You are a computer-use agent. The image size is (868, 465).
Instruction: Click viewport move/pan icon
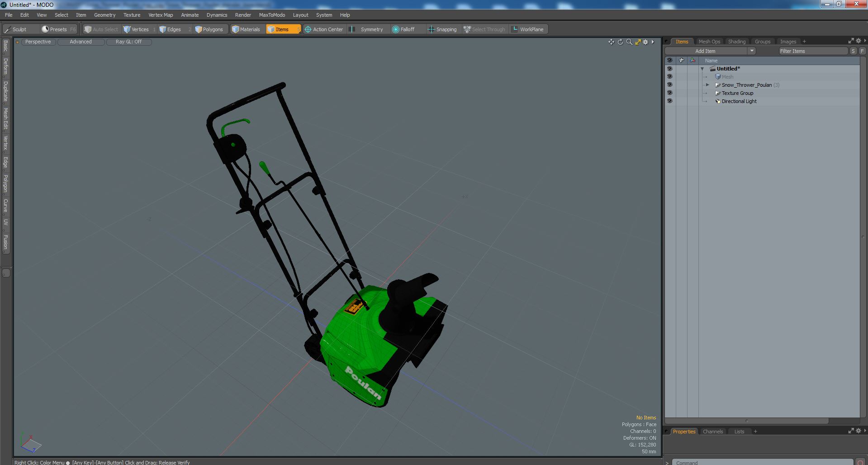[x=611, y=42]
